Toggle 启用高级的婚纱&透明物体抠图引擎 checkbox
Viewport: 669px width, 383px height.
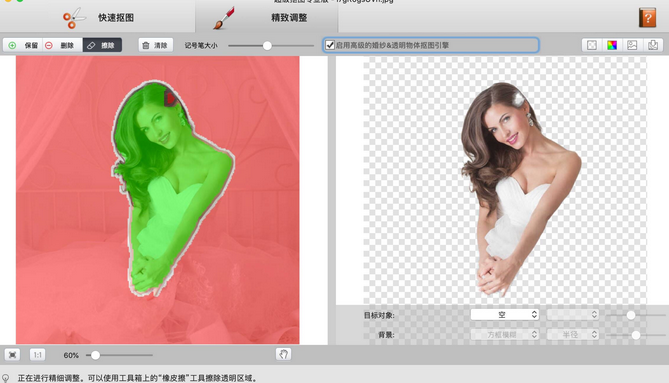click(330, 45)
